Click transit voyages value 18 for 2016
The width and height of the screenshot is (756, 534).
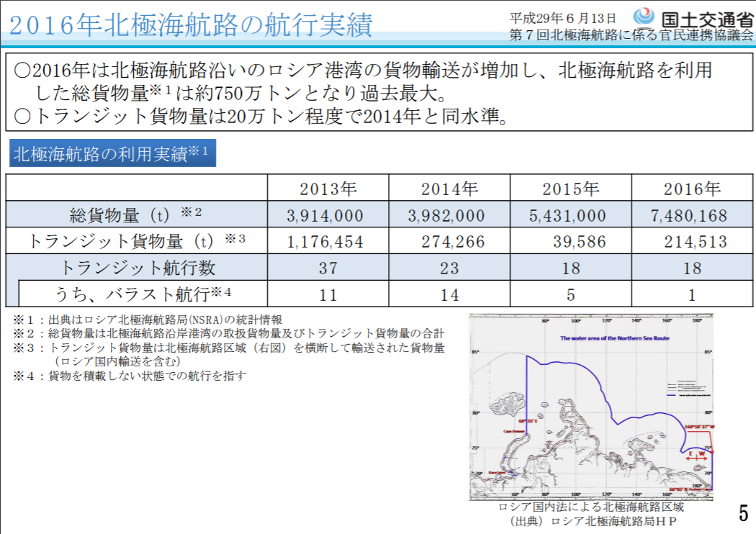click(x=692, y=268)
